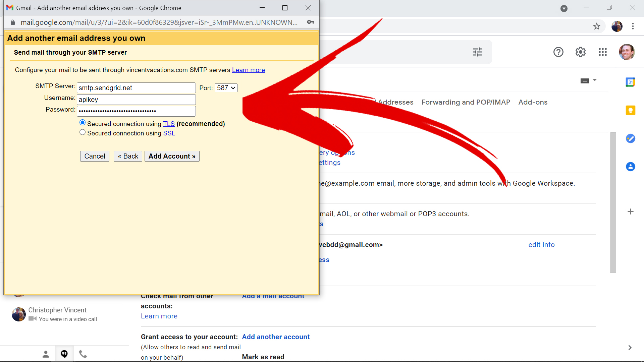Open Chrome's three-dot menu
The image size is (644, 362).
coord(633,26)
